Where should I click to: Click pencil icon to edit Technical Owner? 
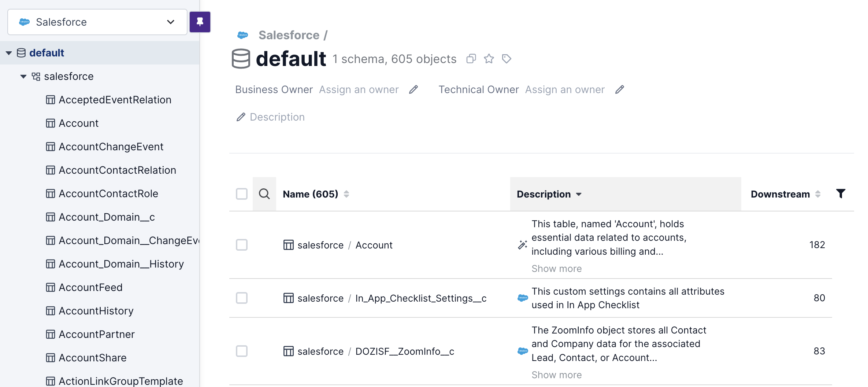tap(619, 89)
